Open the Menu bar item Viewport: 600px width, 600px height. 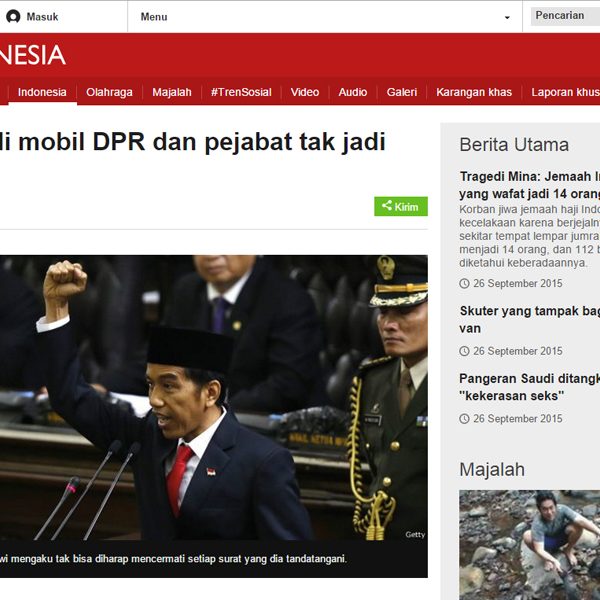pos(154,17)
